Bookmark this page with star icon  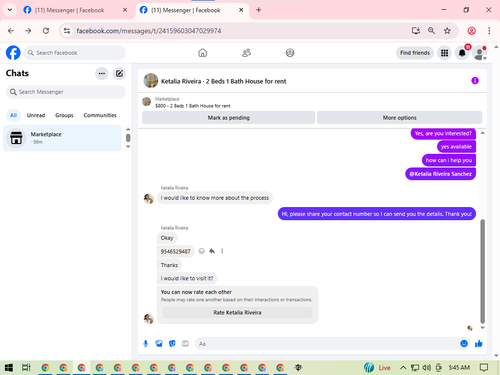click(x=447, y=31)
